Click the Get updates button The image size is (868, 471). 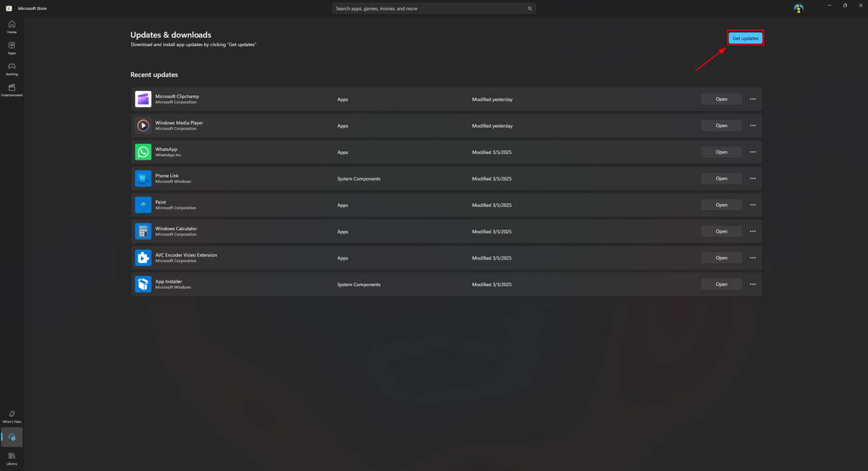pyautogui.click(x=745, y=38)
